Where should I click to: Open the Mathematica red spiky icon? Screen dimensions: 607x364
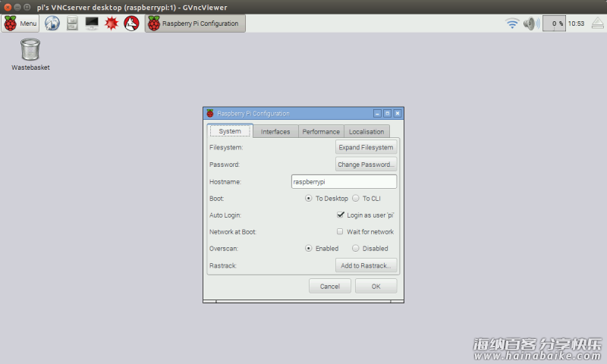(x=112, y=24)
